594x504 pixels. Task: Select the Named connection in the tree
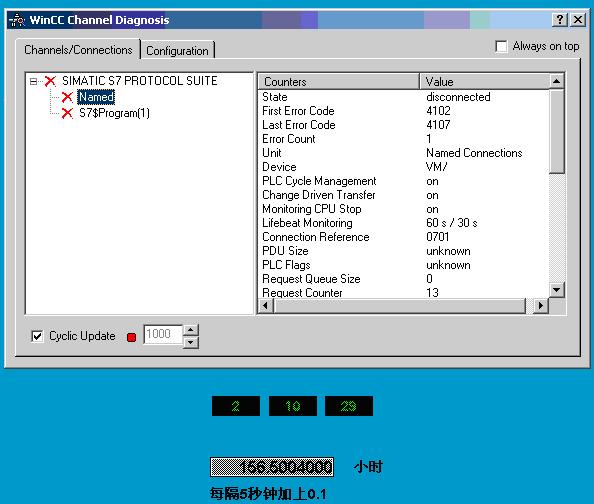click(96, 97)
